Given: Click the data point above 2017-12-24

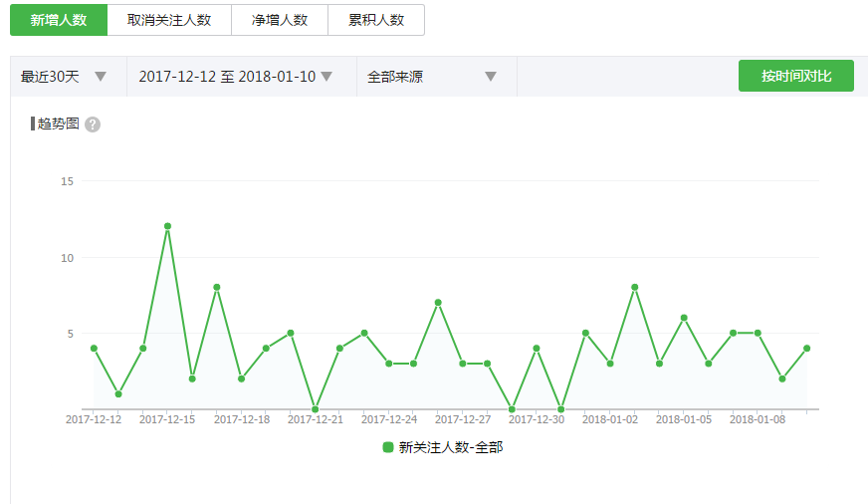Looking at the screenshot, I should pos(388,364).
